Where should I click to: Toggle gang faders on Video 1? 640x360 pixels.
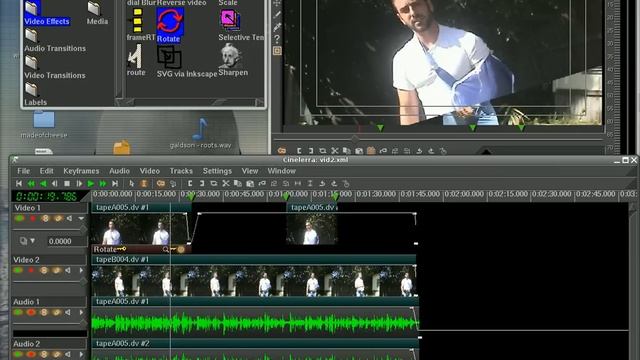coord(45,218)
